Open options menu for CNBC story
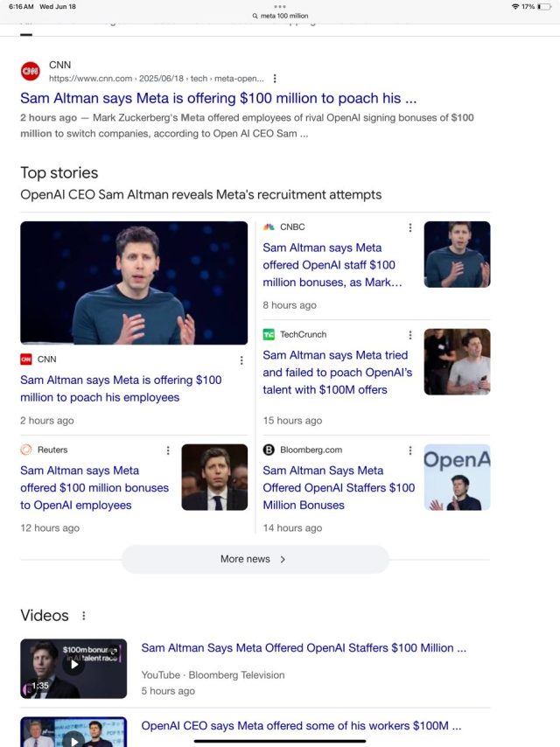 pos(409,227)
